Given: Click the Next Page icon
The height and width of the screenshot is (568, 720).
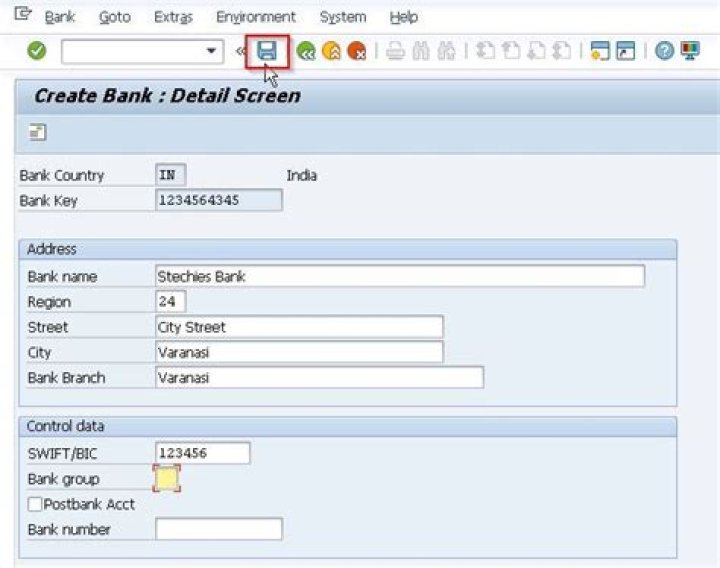Looking at the screenshot, I should coord(536,51).
